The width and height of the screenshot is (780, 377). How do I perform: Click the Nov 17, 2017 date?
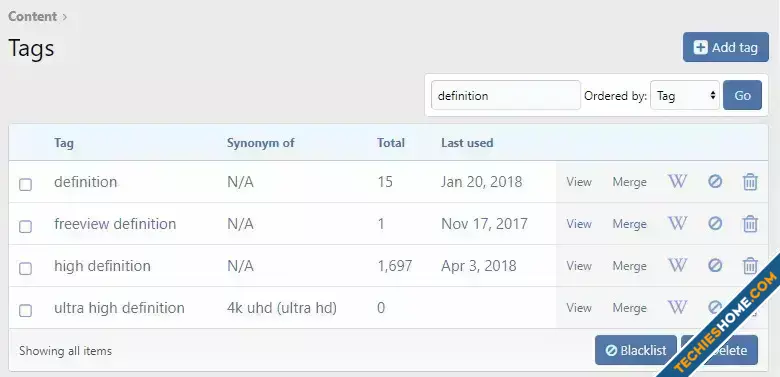click(x=484, y=224)
